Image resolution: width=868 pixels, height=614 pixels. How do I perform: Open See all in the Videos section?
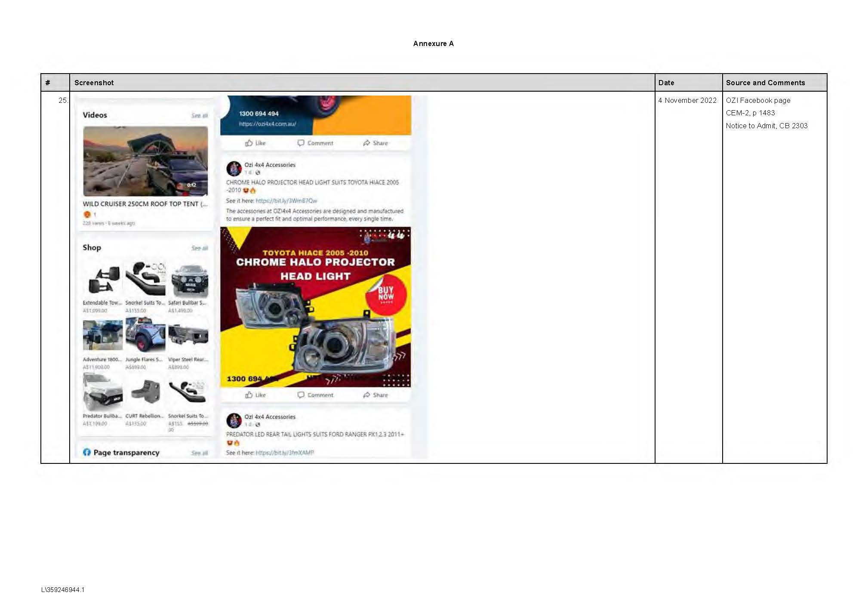click(x=200, y=116)
